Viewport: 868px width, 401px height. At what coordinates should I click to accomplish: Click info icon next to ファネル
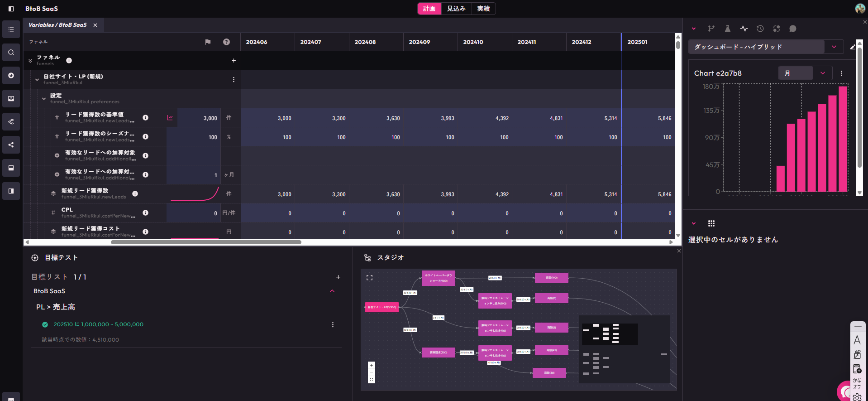tap(69, 60)
